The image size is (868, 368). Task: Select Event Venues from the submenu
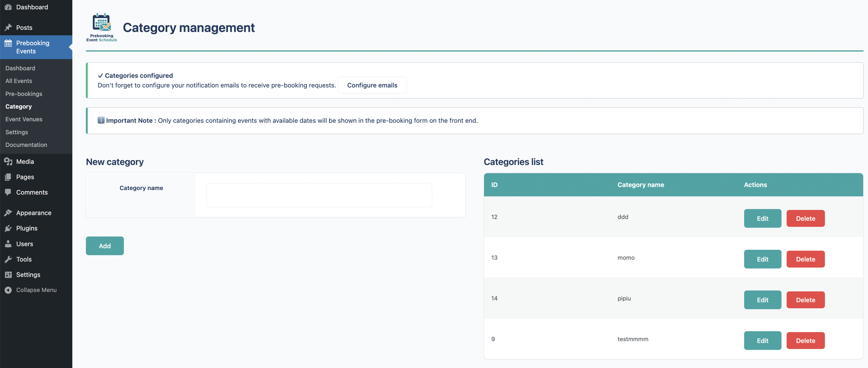[x=24, y=119]
